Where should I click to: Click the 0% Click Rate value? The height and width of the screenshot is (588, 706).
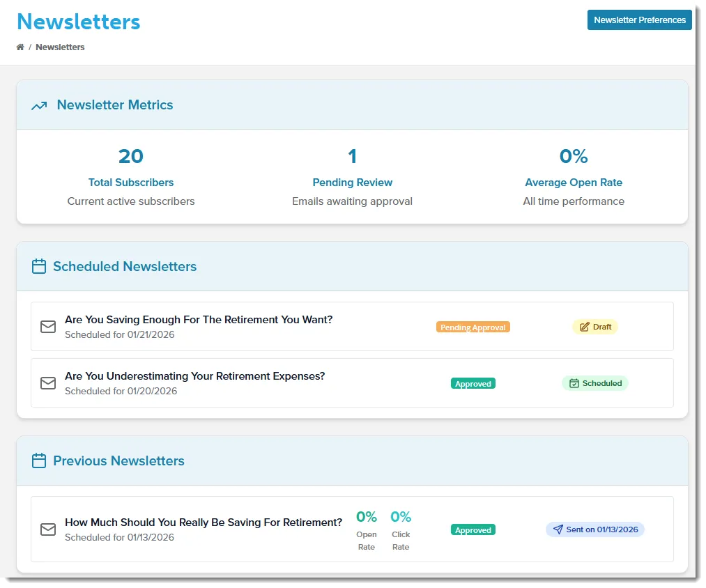[401, 517]
